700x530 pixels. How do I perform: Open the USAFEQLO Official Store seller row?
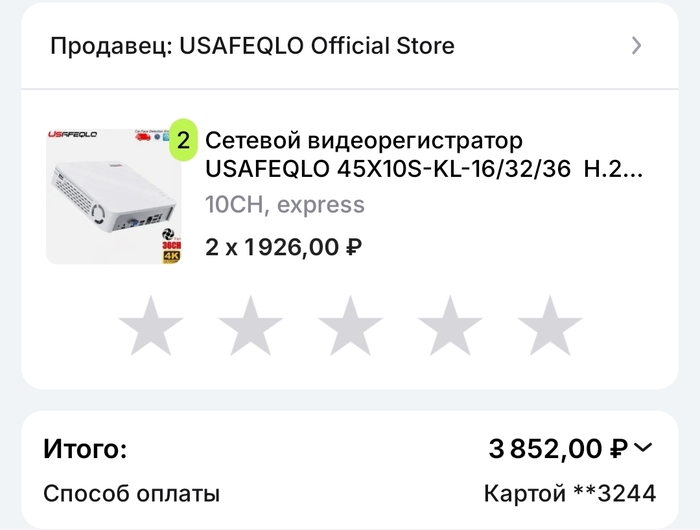[253, 45]
